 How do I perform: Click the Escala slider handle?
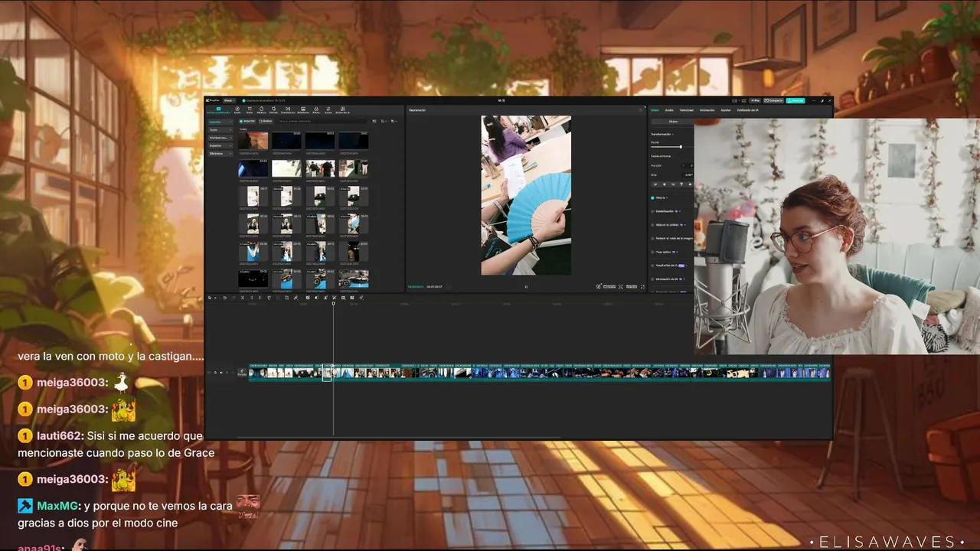[681, 147]
